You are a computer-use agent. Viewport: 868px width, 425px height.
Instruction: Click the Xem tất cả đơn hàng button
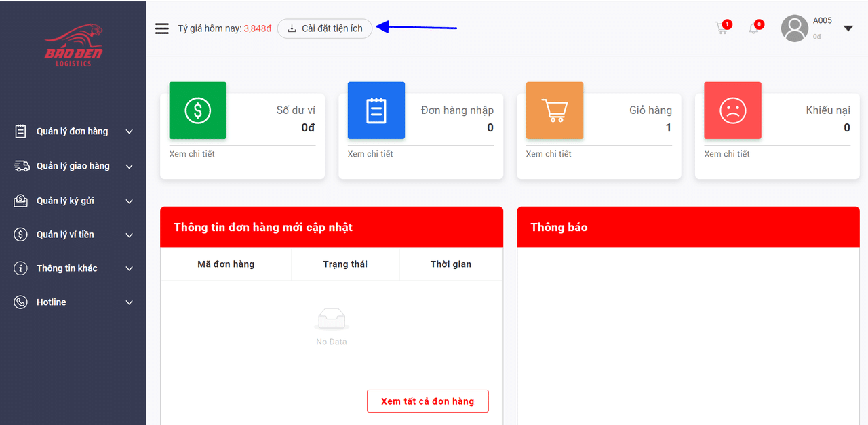tap(427, 401)
